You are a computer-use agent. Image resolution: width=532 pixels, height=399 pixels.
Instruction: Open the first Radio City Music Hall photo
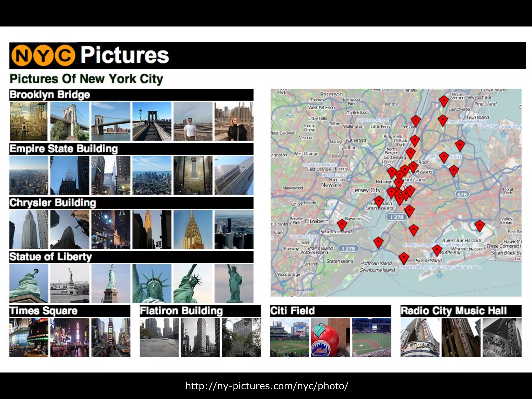click(420, 337)
